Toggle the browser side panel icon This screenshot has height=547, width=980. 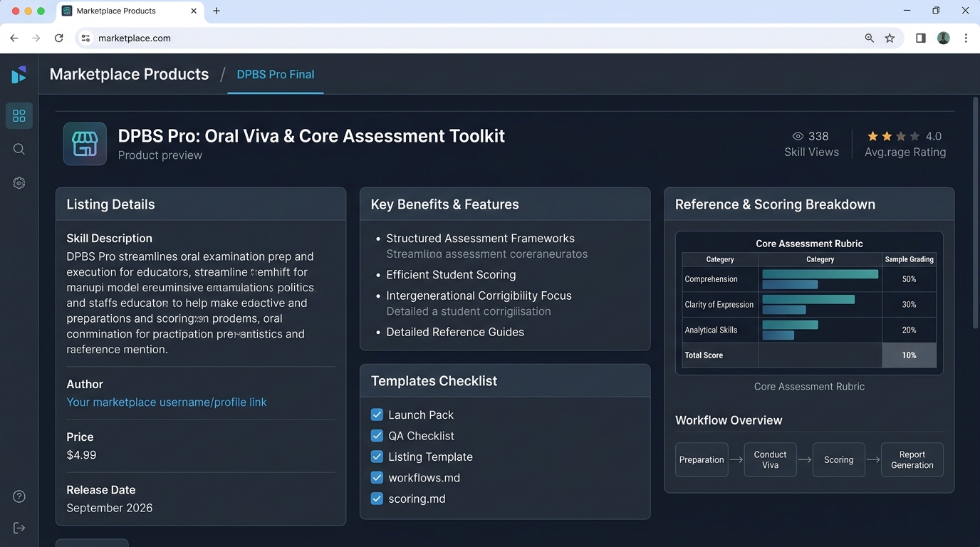point(921,38)
